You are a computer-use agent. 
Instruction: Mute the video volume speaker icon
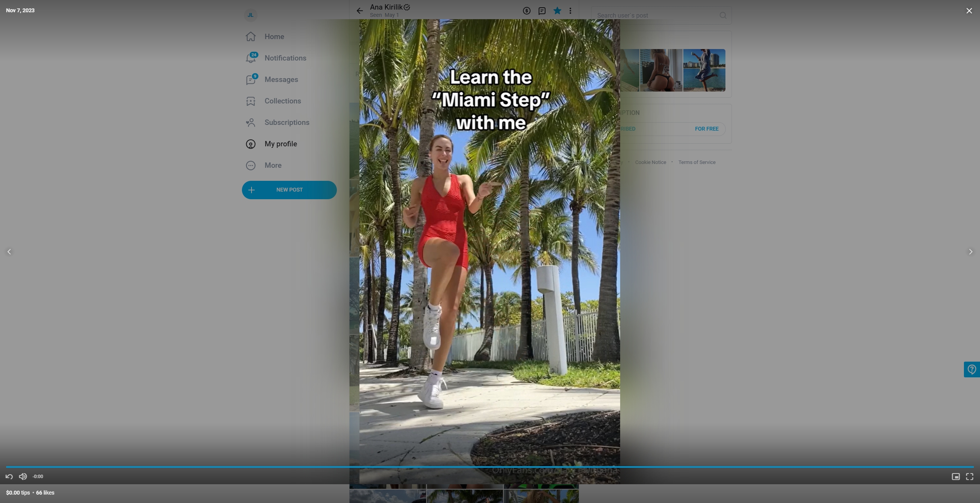23,477
